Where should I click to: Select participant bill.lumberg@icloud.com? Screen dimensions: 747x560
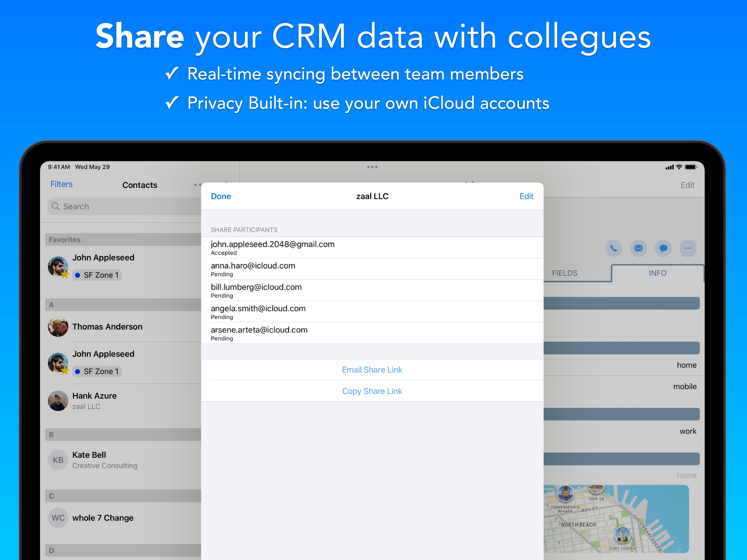pyautogui.click(x=372, y=290)
